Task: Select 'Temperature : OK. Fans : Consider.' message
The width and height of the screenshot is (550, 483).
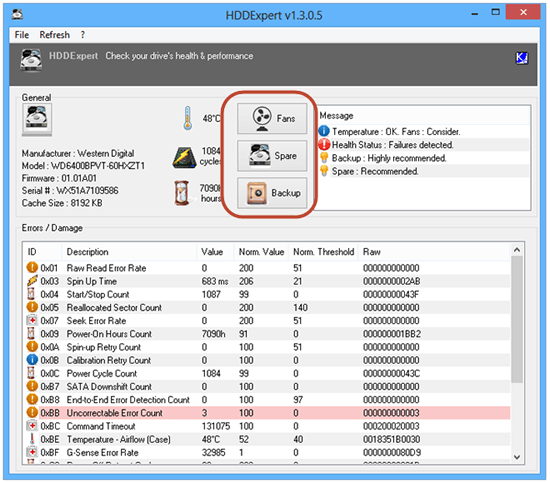Action: point(396,132)
